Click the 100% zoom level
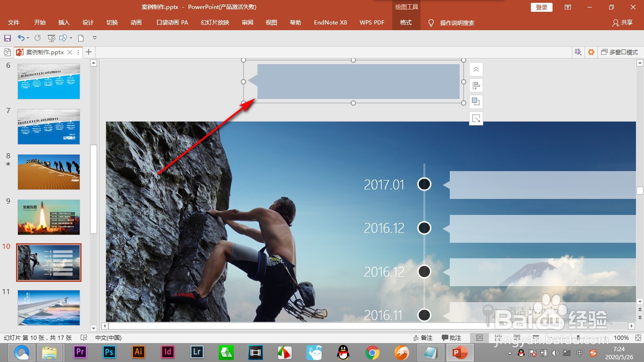The height and width of the screenshot is (362, 644). 621,338
